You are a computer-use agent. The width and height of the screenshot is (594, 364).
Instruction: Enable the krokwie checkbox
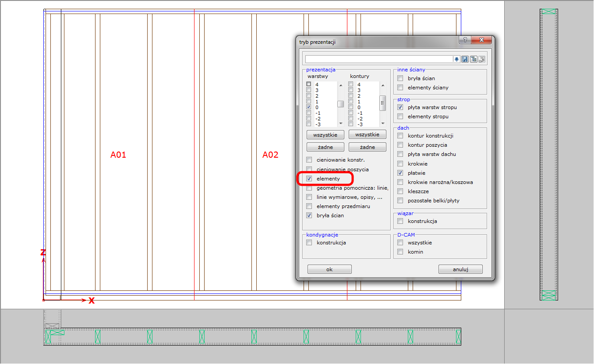(400, 164)
